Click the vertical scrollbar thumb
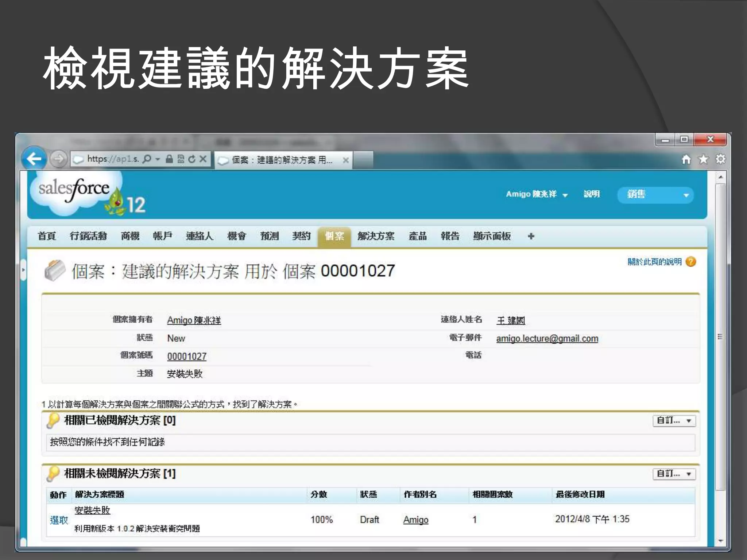 pyautogui.click(x=720, y=337)
